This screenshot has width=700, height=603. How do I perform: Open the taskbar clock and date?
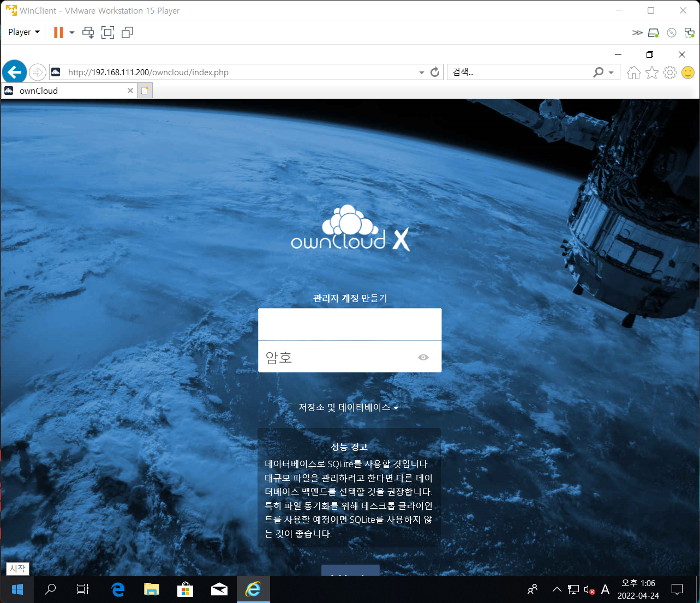tap(638, 589)
